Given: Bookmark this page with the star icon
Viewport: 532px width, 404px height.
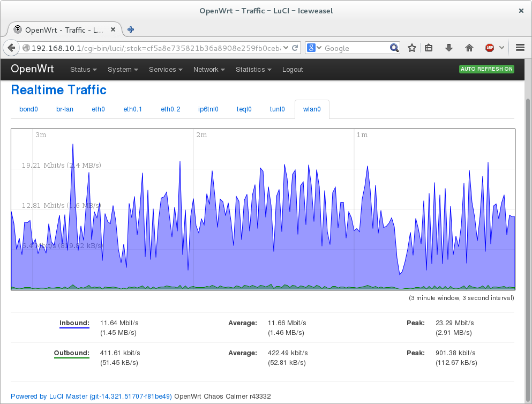Looking at the screenshot, I should 412,48.
